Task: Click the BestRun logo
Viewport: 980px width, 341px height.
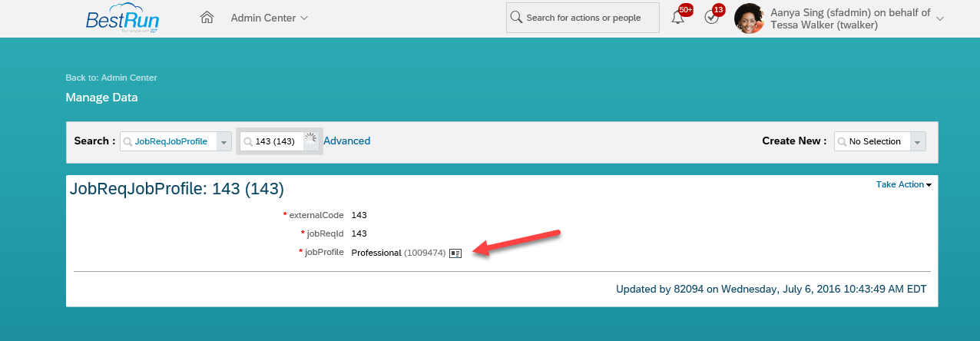Action: point(123,18)
